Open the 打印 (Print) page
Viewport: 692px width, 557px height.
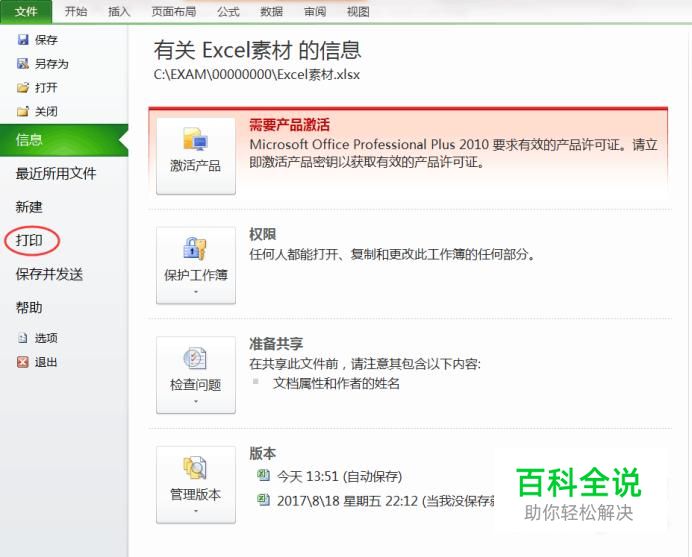(x=29, y=241)
